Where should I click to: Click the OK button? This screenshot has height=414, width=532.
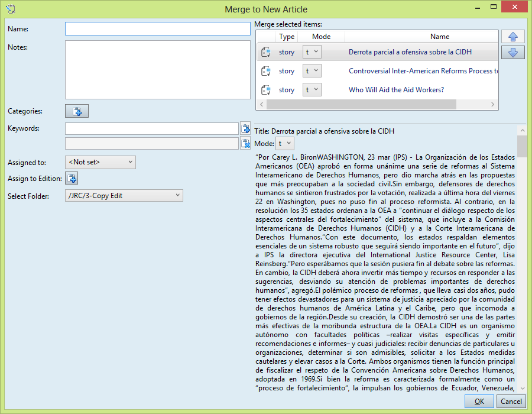(x=479, y=402)
